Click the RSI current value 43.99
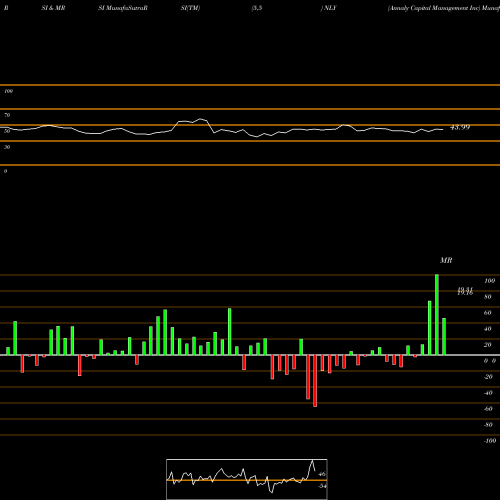The image size is (500, 500). (460, 127)
